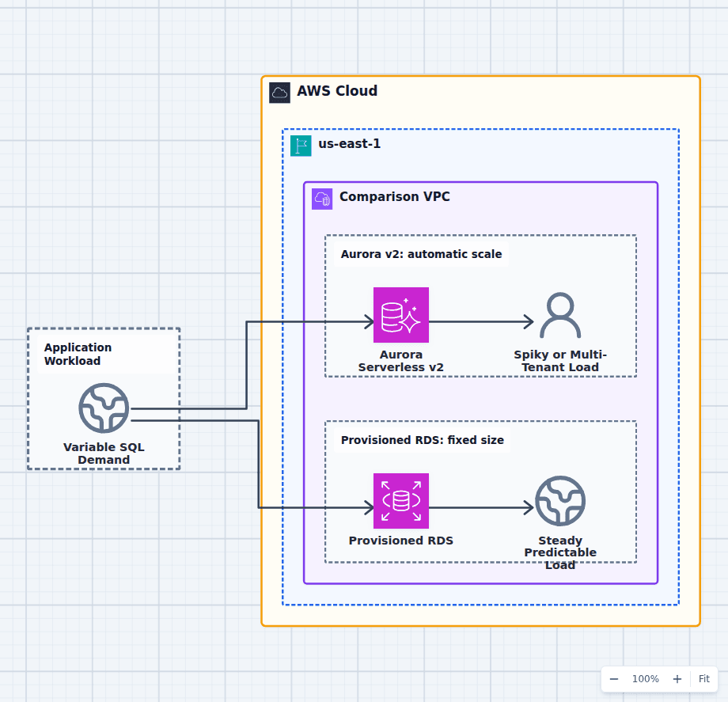Screen dimensions: 728x702
Task: Select the Provisioned RDS database icon
Action: [401, 501]
